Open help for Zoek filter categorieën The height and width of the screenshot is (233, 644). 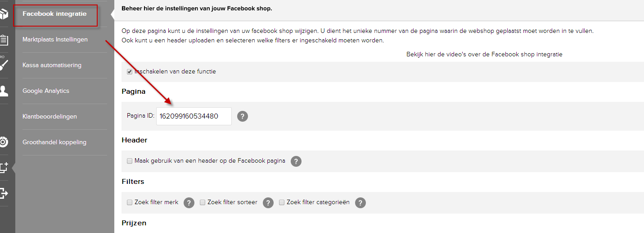point(360,203)
